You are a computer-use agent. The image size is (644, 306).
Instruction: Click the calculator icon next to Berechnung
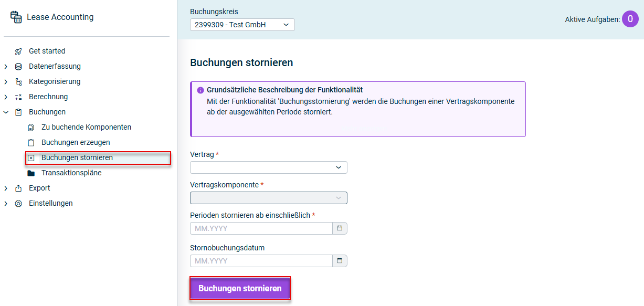(x=18, y=97)
